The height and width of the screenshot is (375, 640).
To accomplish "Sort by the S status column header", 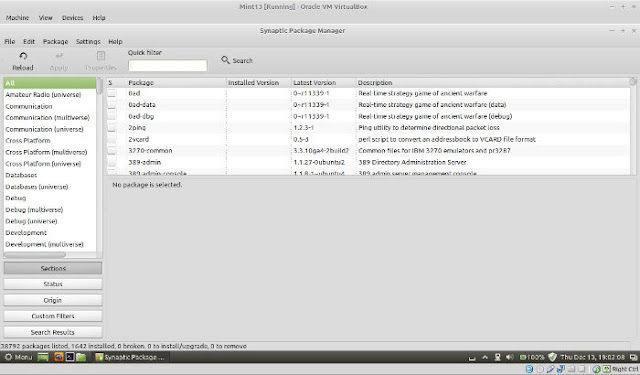I will tap(116, 82).
